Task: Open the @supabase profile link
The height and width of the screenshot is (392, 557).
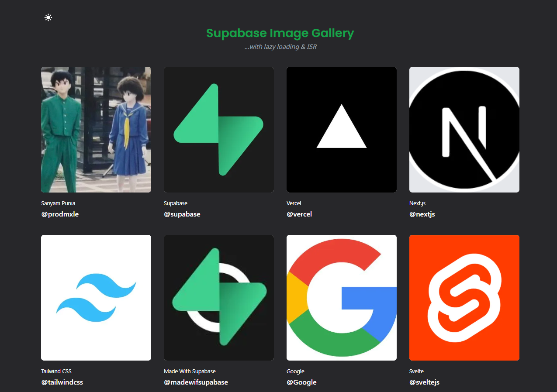Action: pos(182,214)
